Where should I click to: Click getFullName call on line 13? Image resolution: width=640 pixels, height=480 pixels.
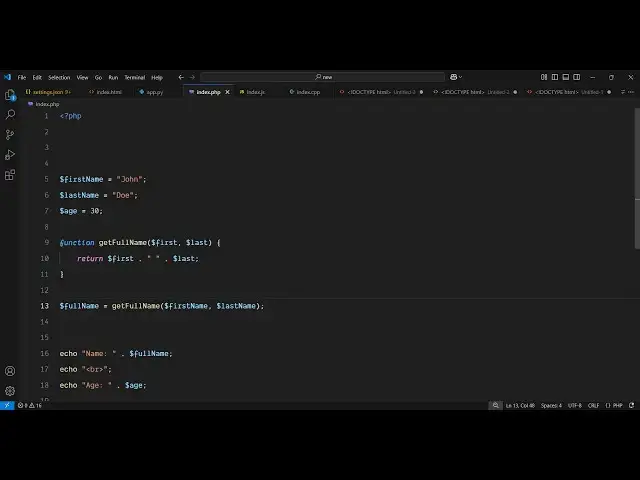pyautogui.click(x=136, y=306)
